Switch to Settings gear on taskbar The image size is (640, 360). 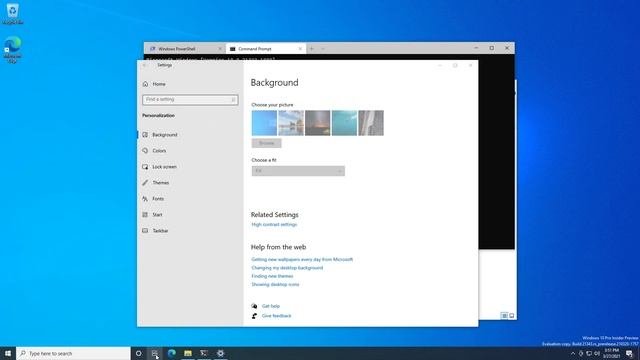click(220, 353)
